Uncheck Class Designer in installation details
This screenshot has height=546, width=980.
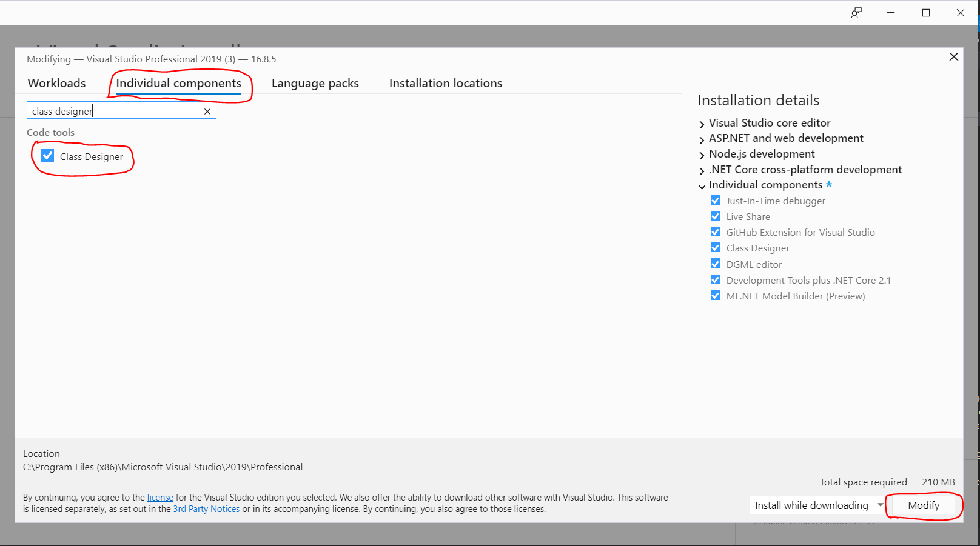[x=716, y=248]
